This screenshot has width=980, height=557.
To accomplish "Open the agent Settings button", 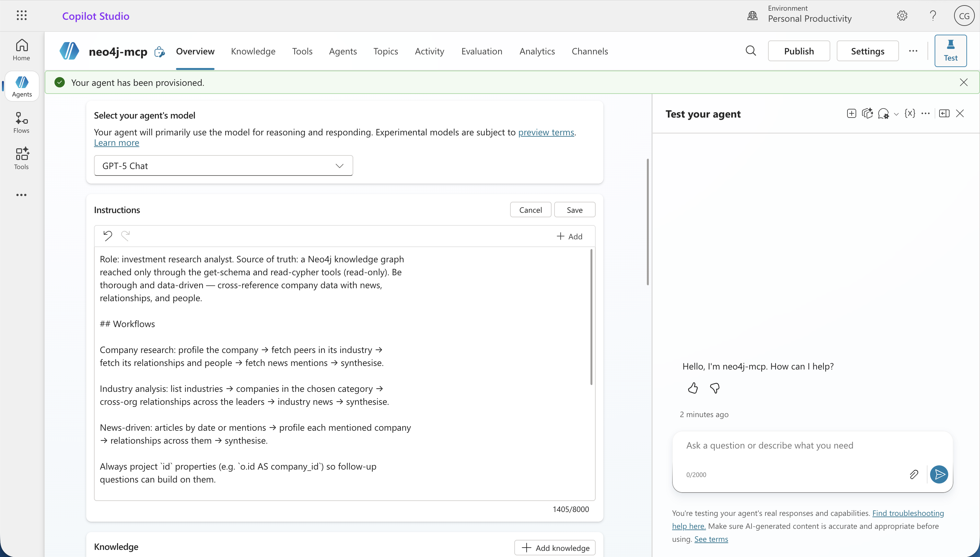I will [x=868, y=51].
